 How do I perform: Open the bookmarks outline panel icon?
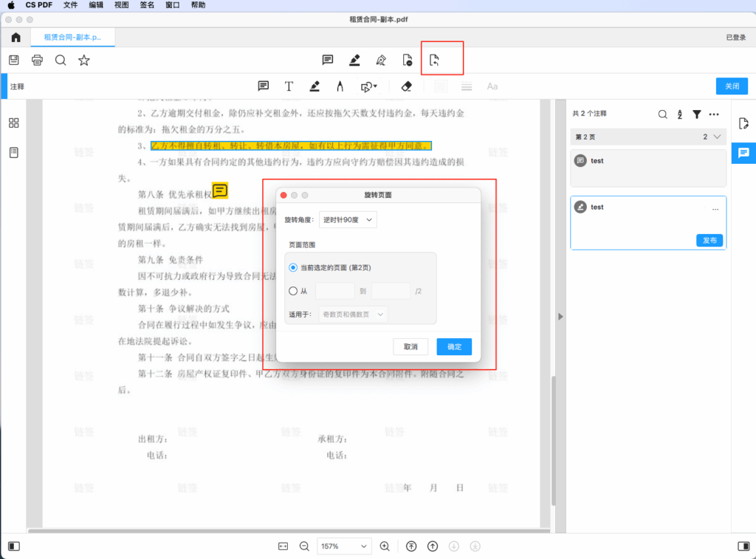pos(14,153)
